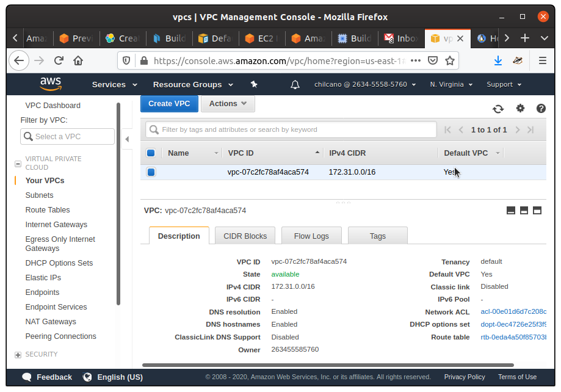This screenshot has height=392, width=561.
Task: Show tracking protection shield icon
Action: tap(126, 60)
